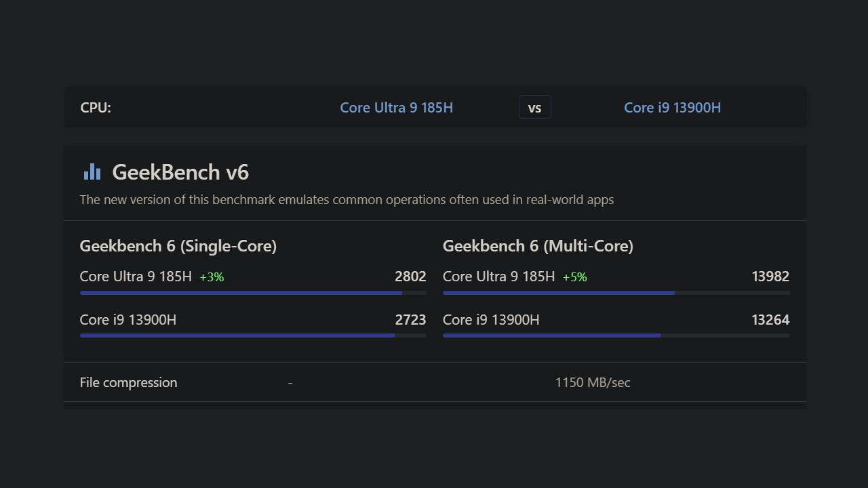
Task: Click Core Ultra 9 185H multi-core progress bar
Action: pos(616,293)
